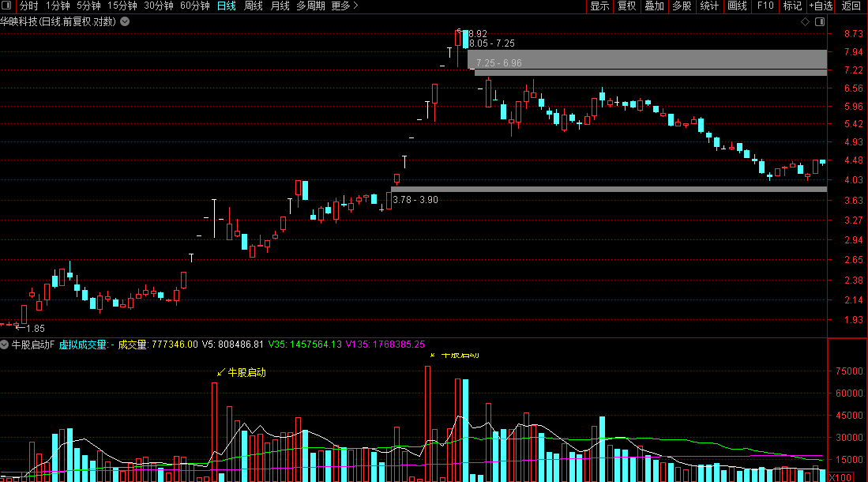
Task: Switch to 分时 intraday view
Action: [28, 6]
